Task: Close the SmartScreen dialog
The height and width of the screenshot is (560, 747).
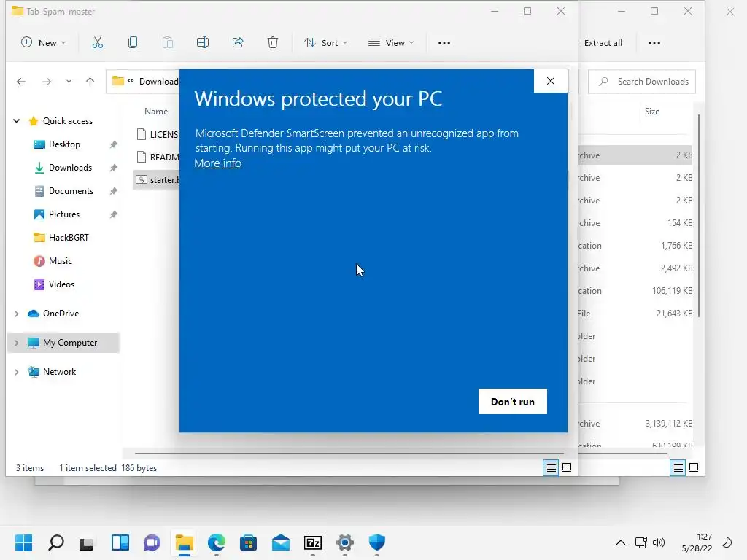Action: (551, 81)
